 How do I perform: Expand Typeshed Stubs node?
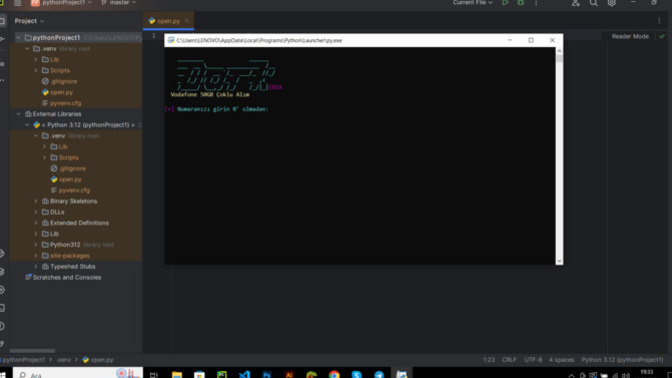36,267
